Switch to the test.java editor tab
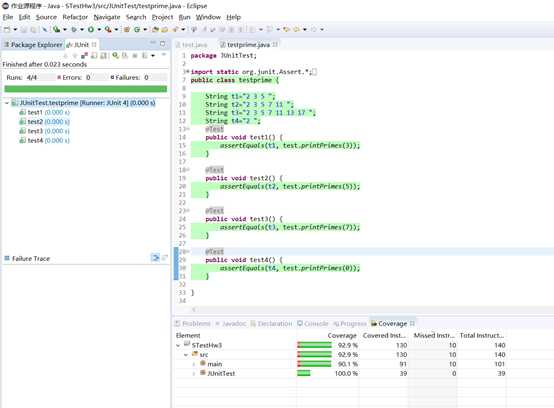The image size is (554, 408). tap(192, 45)
